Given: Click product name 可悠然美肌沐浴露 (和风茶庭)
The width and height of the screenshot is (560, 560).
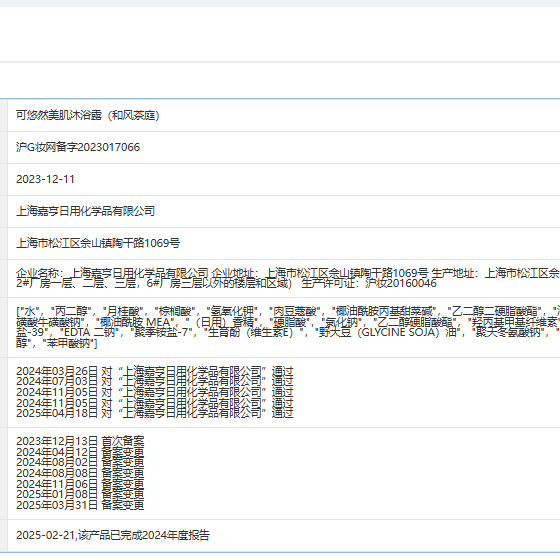Looking at the screenshot, I should (88, 115).
